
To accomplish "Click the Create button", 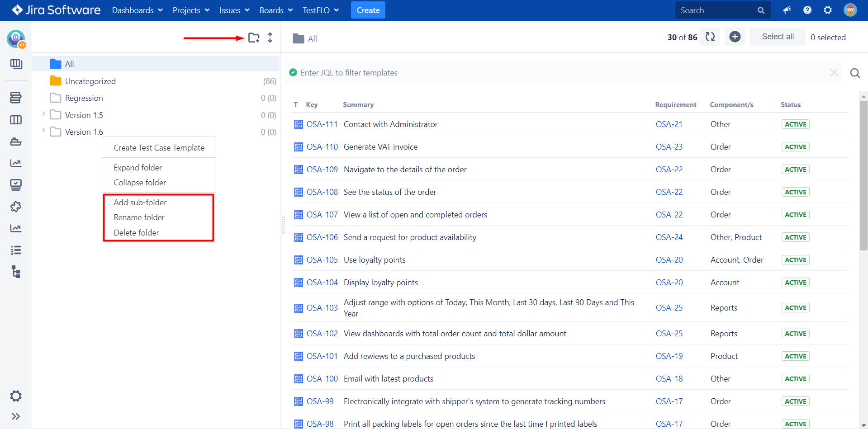I will (x=368, y=10).
